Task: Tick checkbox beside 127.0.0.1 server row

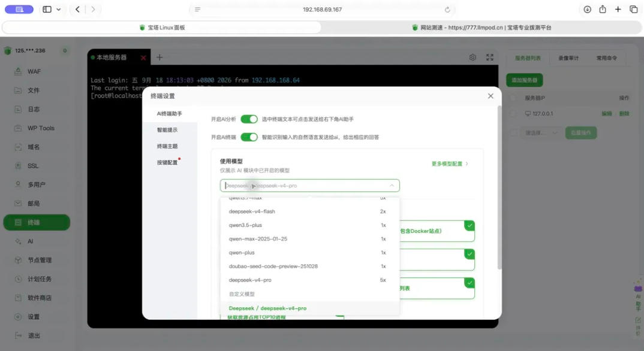Action: [x=513, y=114]
